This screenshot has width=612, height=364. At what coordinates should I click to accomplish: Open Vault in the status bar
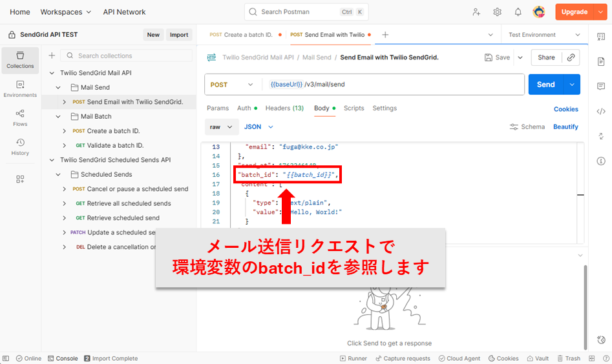click(538, 358)
